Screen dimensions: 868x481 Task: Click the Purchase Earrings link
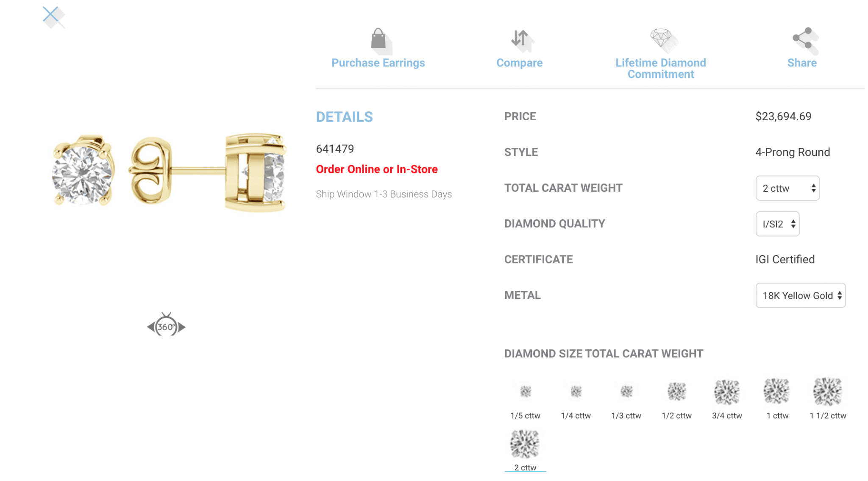(x=378, y=62)
